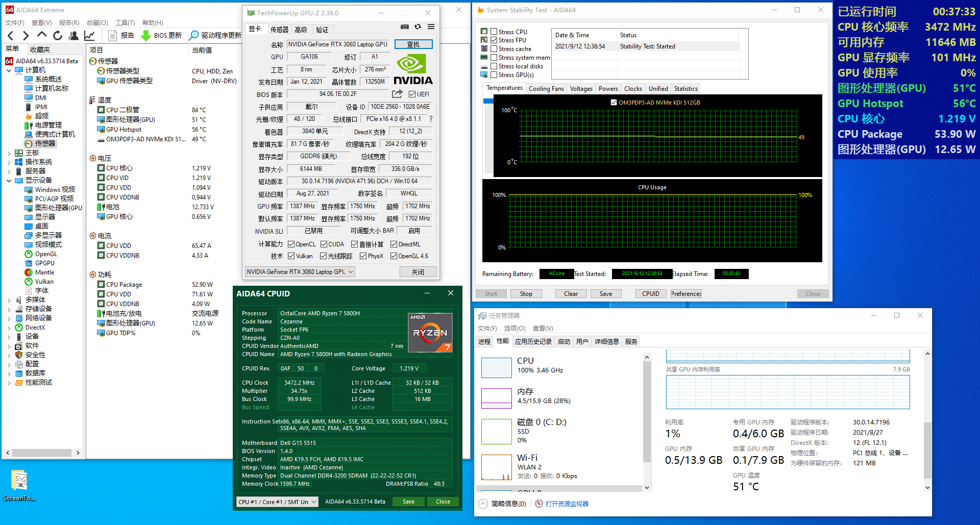Toggle the Stress GPU(s) checkbox
This screenshot has width=980, height=525.
[494, 74]
